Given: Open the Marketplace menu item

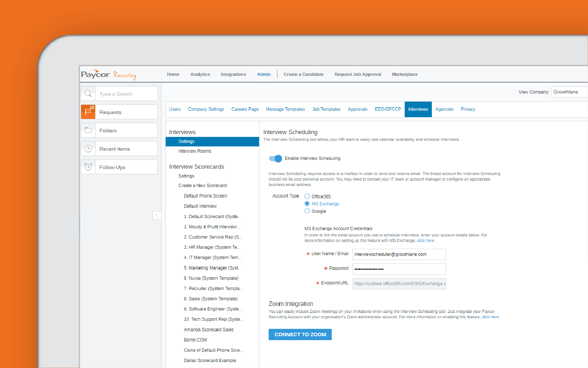Looking at the screenshot, I should click(405, 74).
